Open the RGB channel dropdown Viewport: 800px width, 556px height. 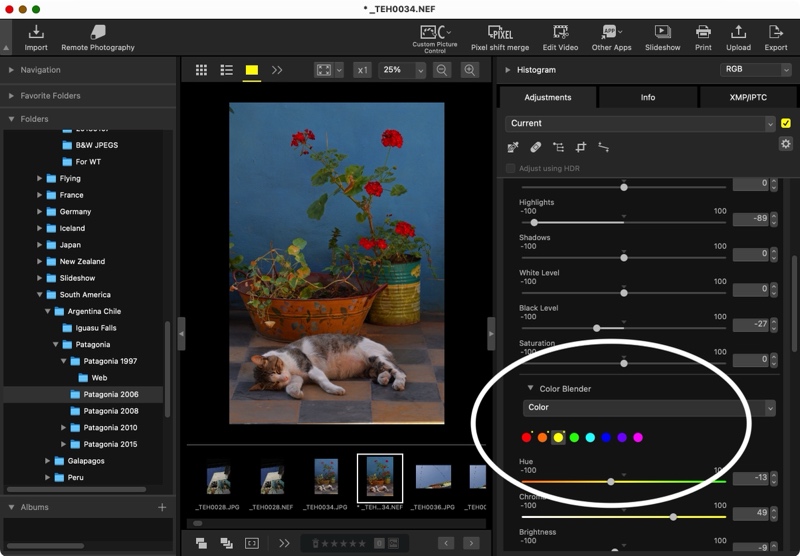pyautogui.click(x=755, y=69)
